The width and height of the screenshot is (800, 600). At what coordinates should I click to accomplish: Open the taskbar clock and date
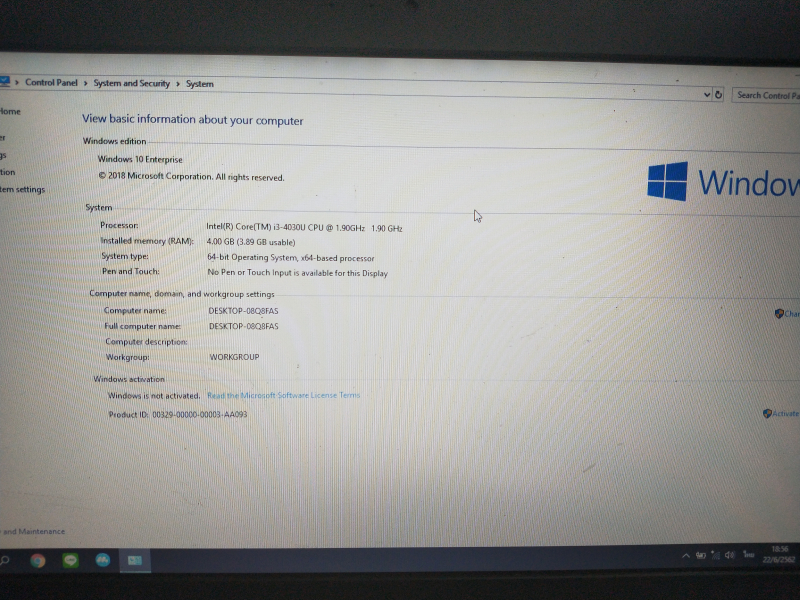pyautogui.click(x=779, y=555)
